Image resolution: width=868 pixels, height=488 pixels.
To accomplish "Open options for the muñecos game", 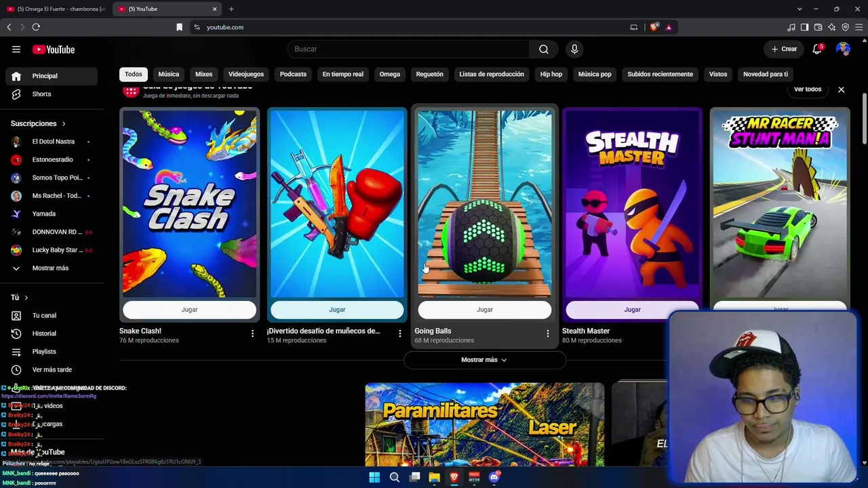I will (399, 333).
